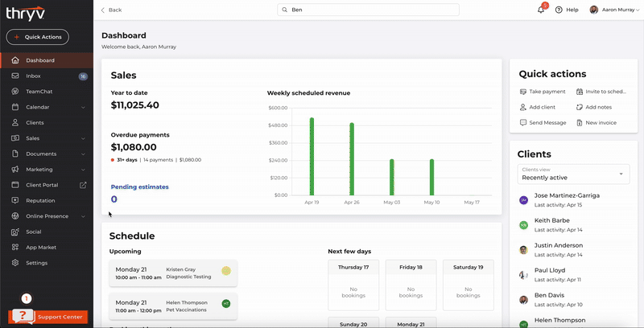The width and height of the screenshot is (644, 328).
Task: Click the Client Portal icon
Action: [15, 185]
